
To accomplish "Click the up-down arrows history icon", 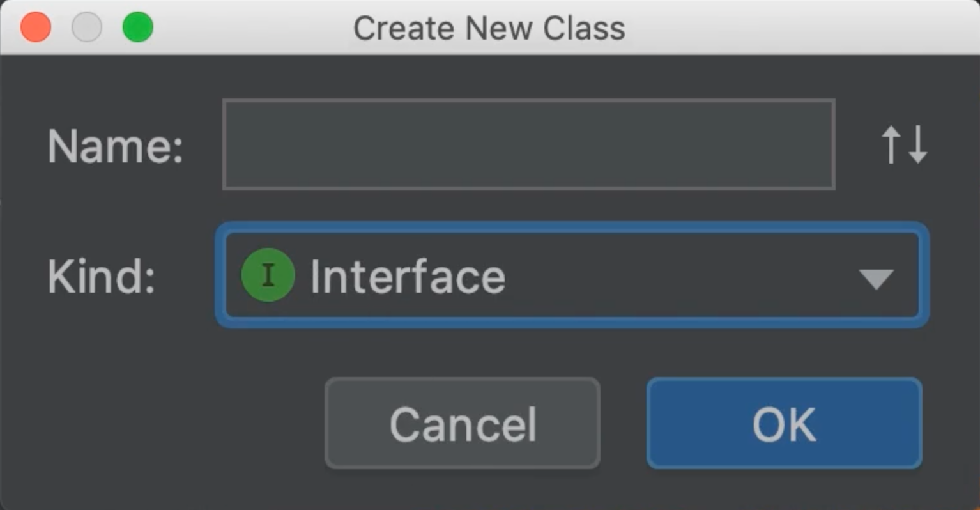I will [x=904, y=144].
